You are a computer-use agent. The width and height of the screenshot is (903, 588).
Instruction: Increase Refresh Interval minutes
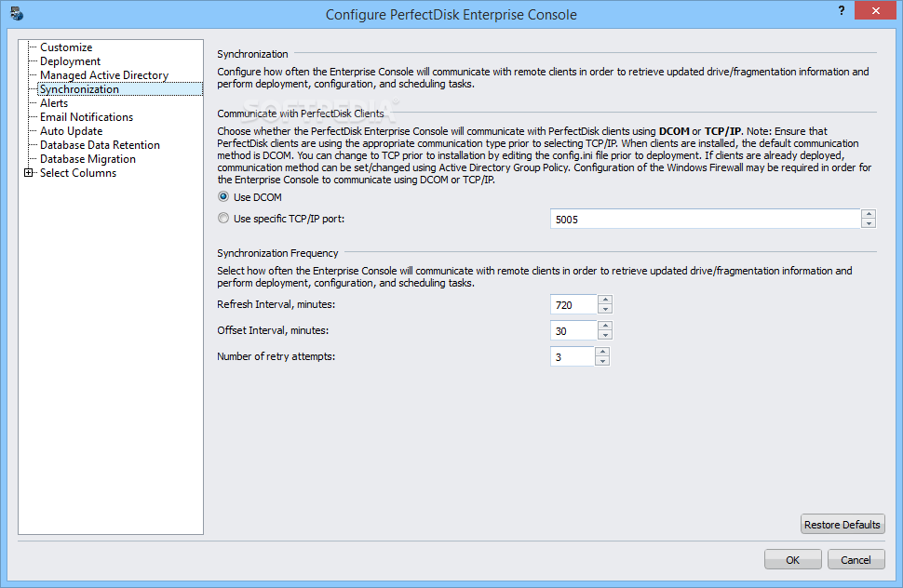coord(605,300)
